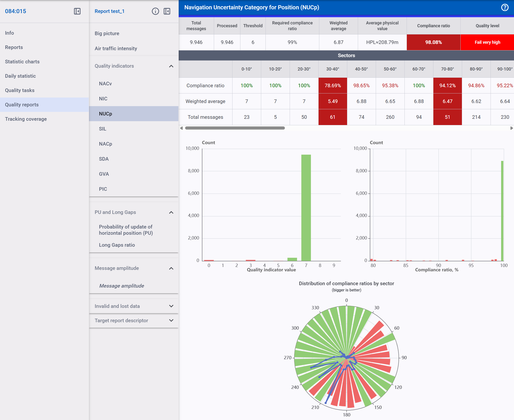Collapse the Report test_1 panel
The width and height of the screenshot is (514, 420).
click(167, 11)
